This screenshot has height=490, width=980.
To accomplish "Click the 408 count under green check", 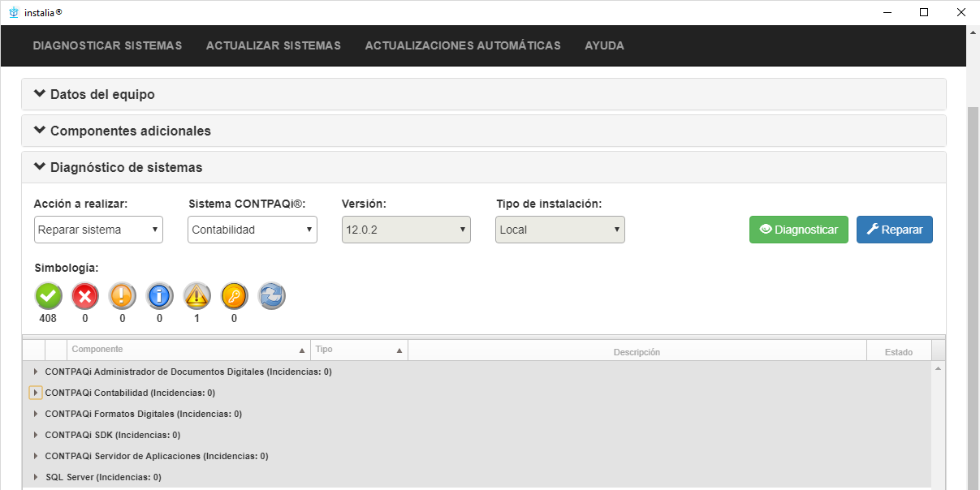I will [48, 319].
